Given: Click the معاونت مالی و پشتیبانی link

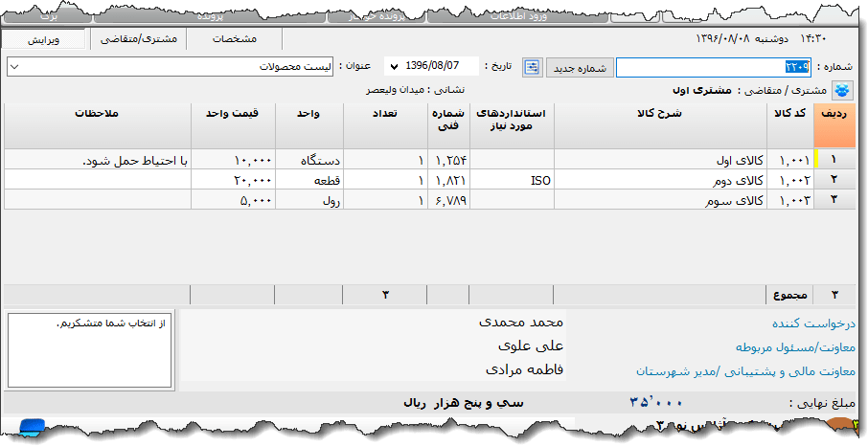Looking at the screenshot, I should coord(745,371).
